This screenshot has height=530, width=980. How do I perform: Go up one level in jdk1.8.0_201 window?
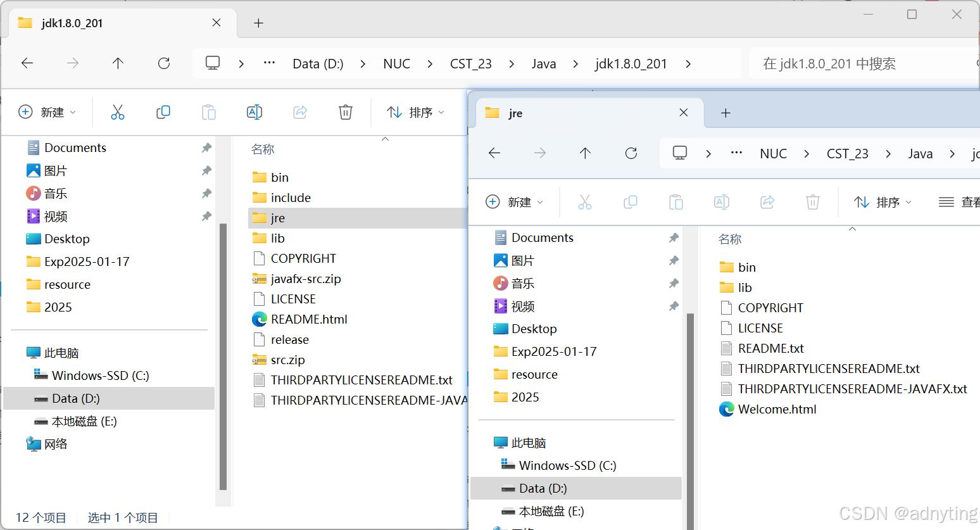[118, 63]
